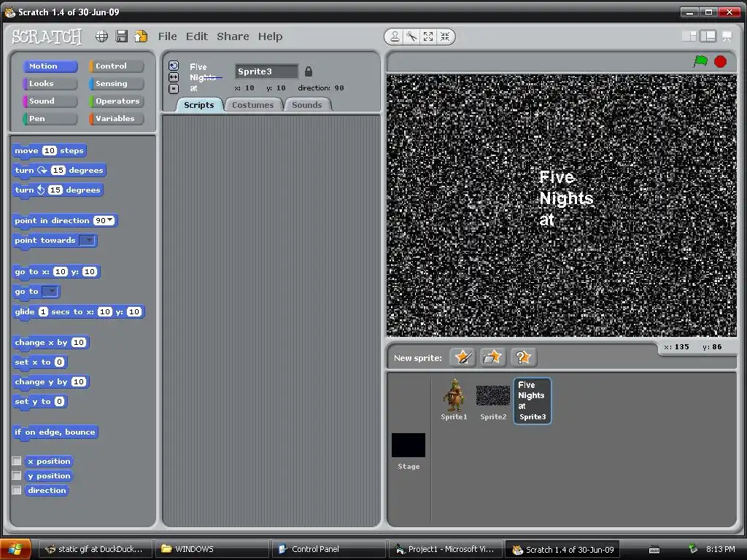
Task: Switch to WINDOWS folder taskbar item
Action: click(x=212, y=549)
